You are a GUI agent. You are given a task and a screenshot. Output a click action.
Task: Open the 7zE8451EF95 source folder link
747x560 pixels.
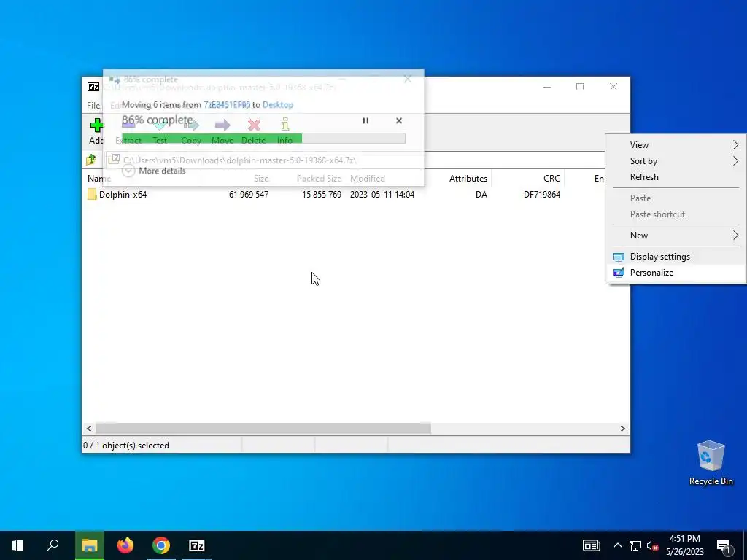tap(227, 105)
